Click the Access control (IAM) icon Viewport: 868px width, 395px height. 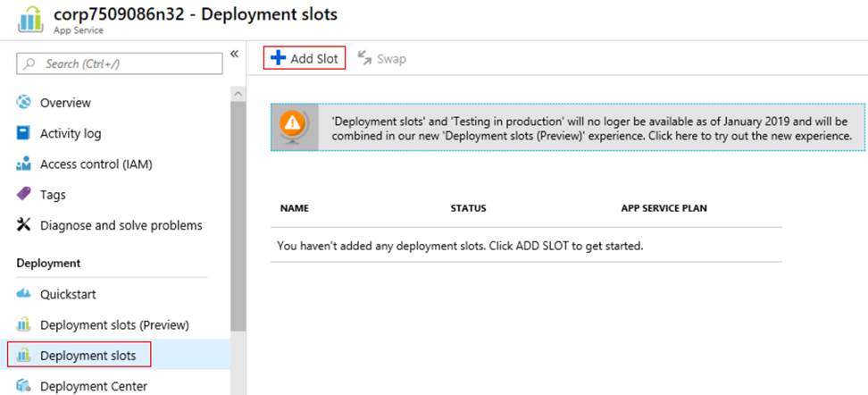point(24,164)
